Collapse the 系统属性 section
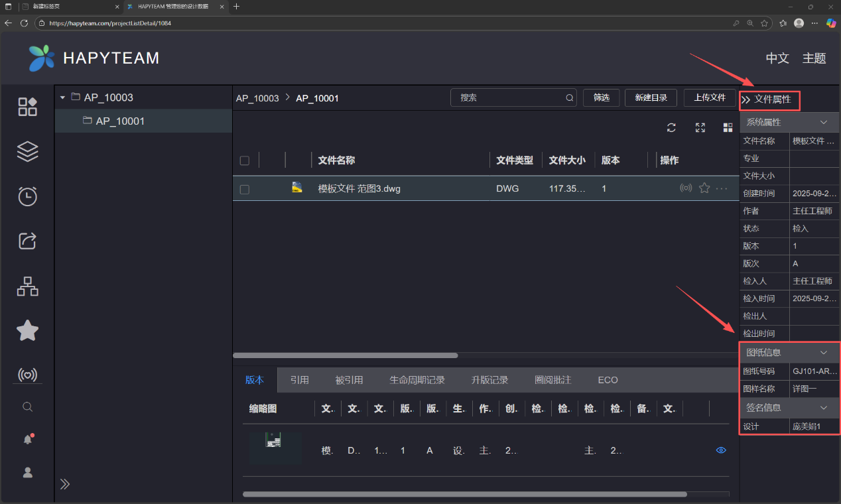The width and height of the screenshot is (841, 504). tap(824, 122)
